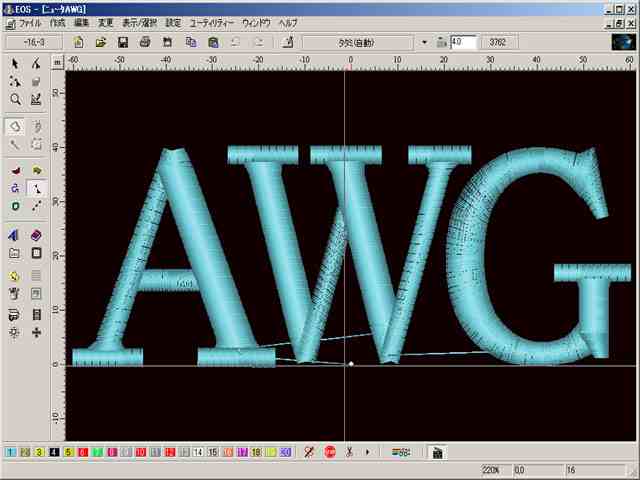Click the Open folder icon

pos(101,42)
